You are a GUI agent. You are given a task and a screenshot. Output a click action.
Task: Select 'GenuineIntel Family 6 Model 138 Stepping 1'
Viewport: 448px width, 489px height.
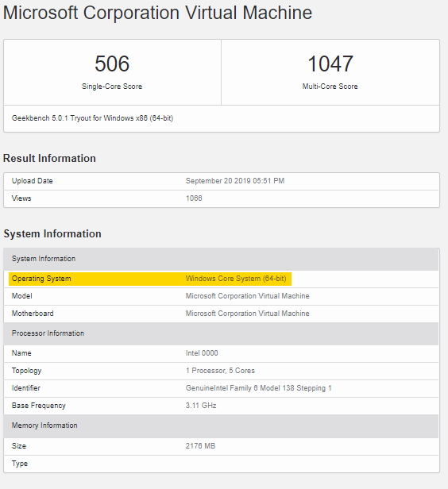[259, 388]
